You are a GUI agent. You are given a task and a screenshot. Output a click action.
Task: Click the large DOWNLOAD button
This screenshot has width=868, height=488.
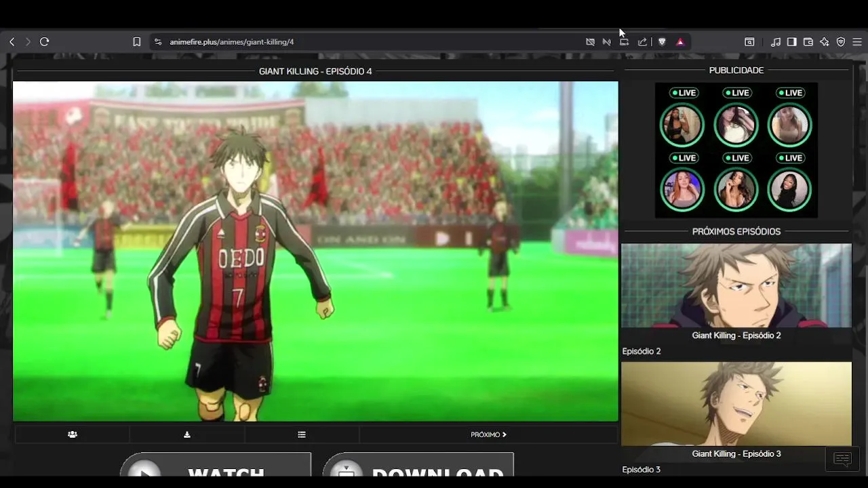coord(418,464)
